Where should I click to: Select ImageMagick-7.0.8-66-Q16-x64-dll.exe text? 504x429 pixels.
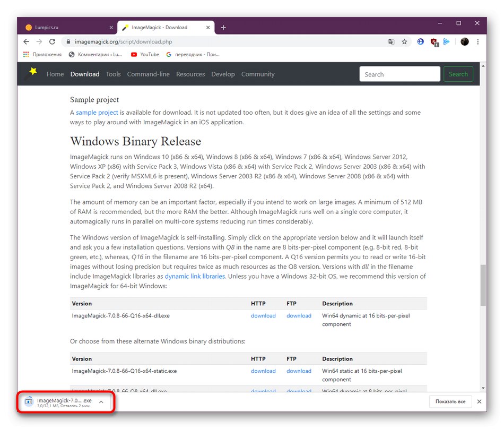coord(120,315)
